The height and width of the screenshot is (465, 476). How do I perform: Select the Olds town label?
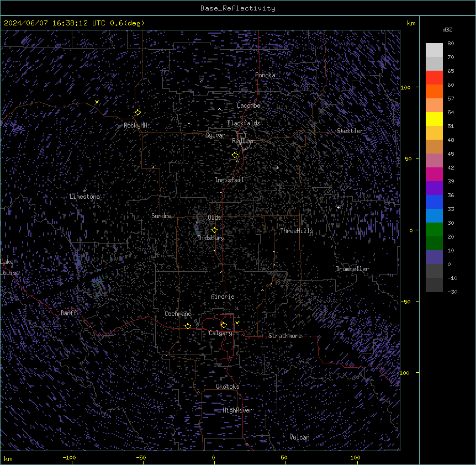click(x=214, y=218)
